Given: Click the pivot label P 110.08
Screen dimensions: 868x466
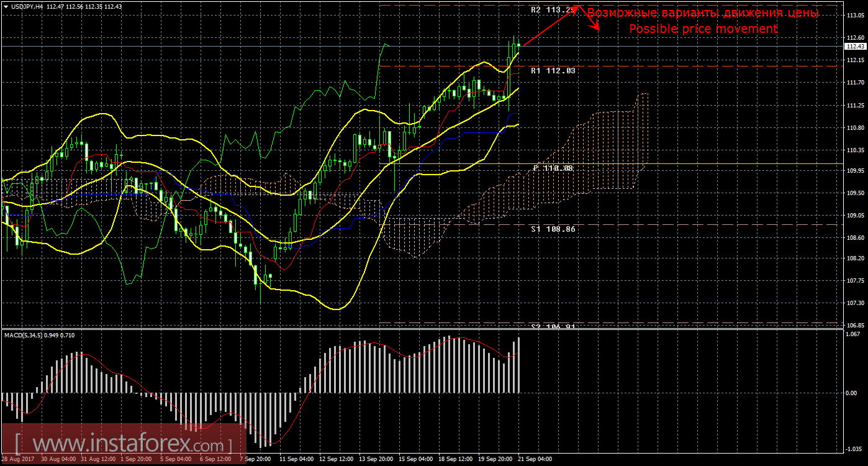Looking at the screenshot, I should [x=553, y=168].
